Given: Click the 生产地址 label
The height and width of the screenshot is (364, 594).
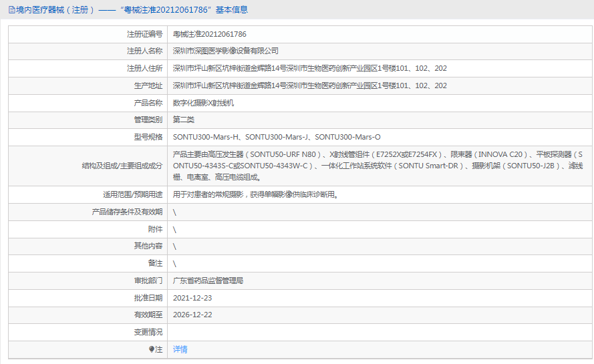Looking at the screenshot, I should coord(148,85).
